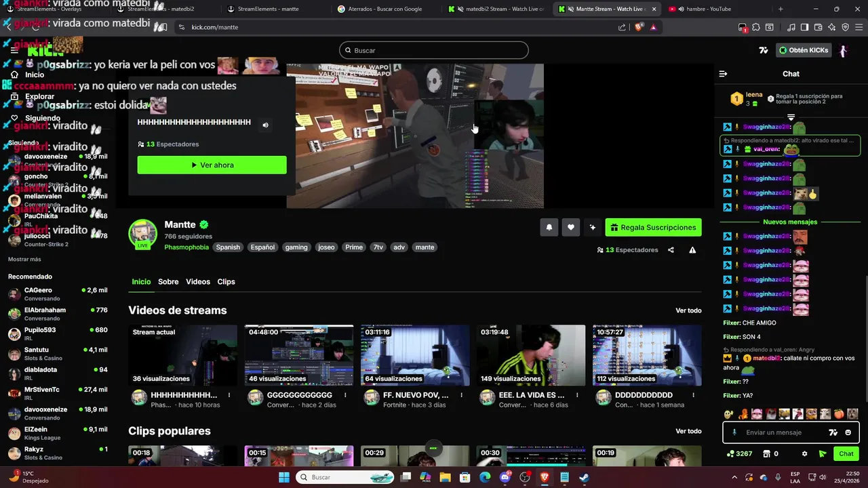Expand the chat leaderboard chevron
The width and height of the screenshot is (868, 488).
click(x=791, y=117)
